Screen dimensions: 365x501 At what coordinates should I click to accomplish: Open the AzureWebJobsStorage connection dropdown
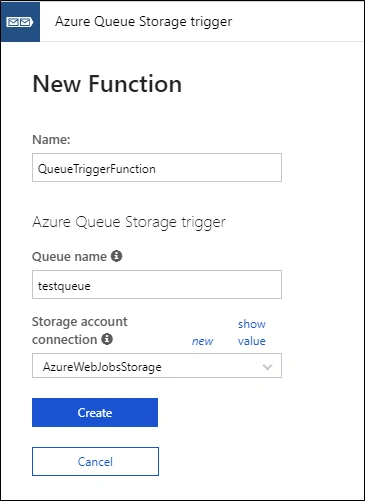[157, 366]
